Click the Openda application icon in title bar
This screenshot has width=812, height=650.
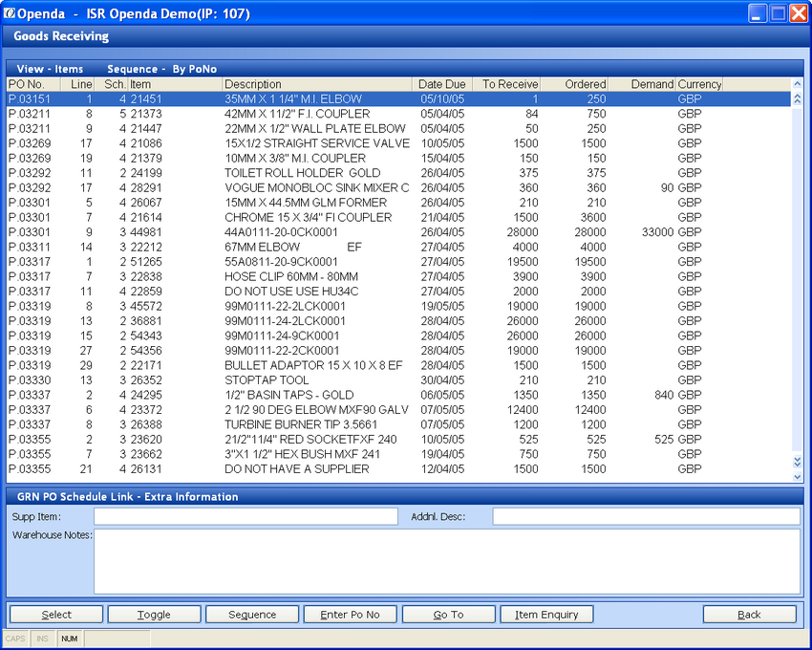[x=9, y=13]
